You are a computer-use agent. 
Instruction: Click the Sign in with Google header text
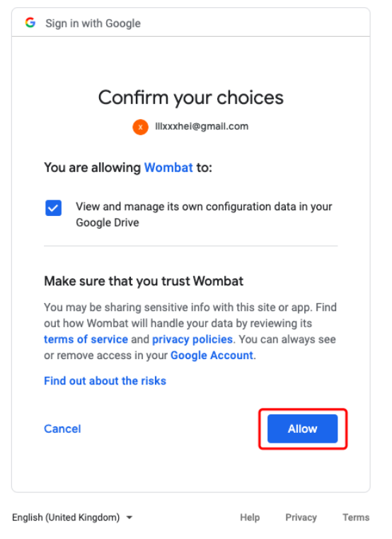93,23
